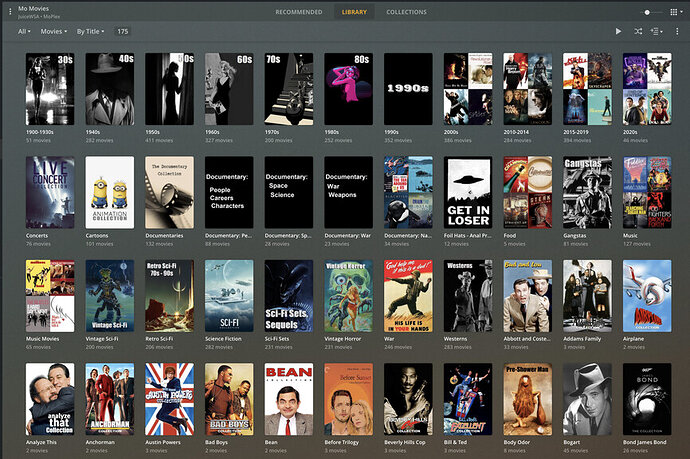This screenshot has width=690, height=459.
Task: Select the 1950s collection poster
Action: tap(169, 89)
